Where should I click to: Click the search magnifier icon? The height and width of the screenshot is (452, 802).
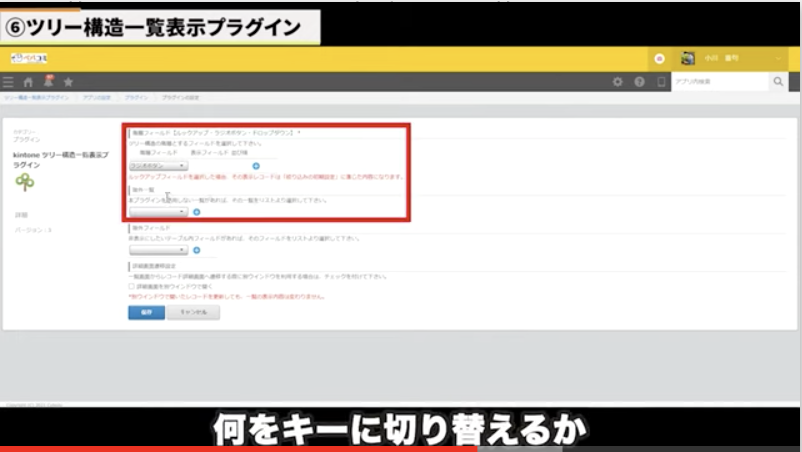tap(778, 82)
